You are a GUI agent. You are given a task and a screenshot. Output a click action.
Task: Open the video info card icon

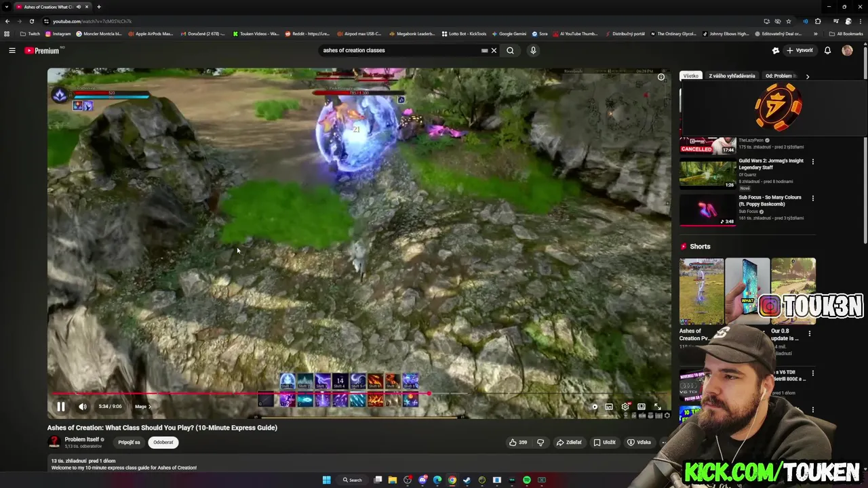click(x=661, y=77)
